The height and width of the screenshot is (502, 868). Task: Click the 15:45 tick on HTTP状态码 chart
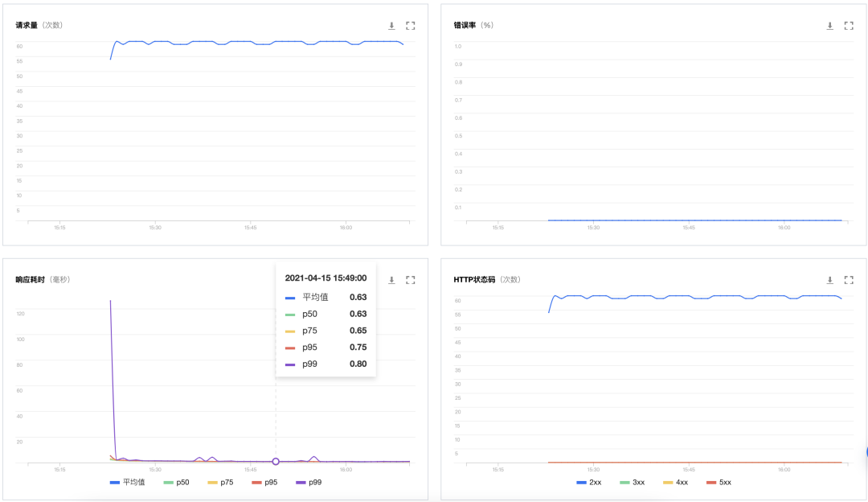[689, 469]
